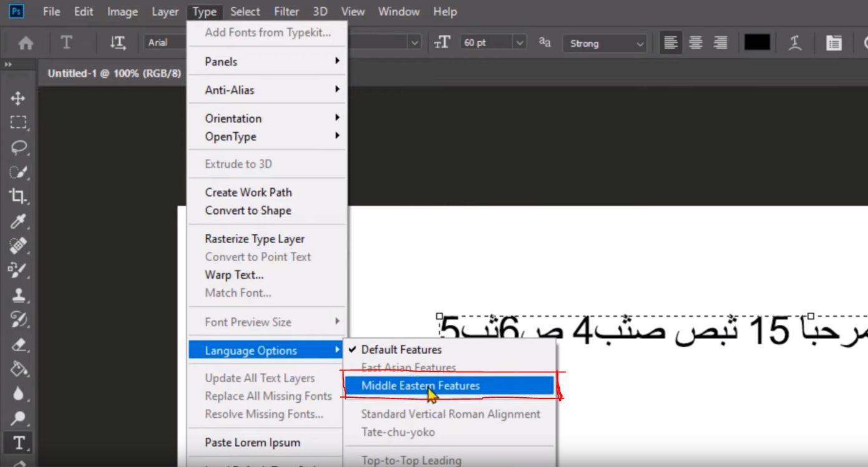Select the Type tool preset icon in options bar
The height and width of the screenshot is (467, 868).
point(66,42)
